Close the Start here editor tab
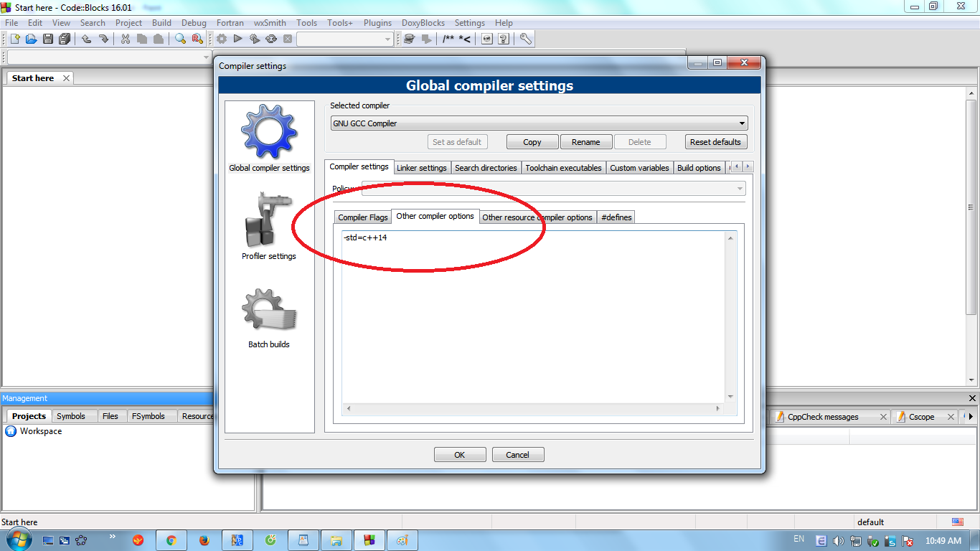Image resolution: width=980 pixels, height=551 pixels. 66,78
